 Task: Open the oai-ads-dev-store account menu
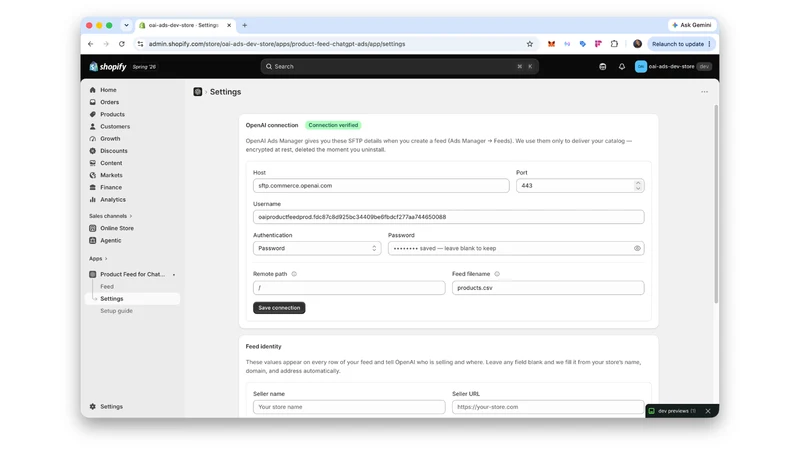tap(673, 66)
